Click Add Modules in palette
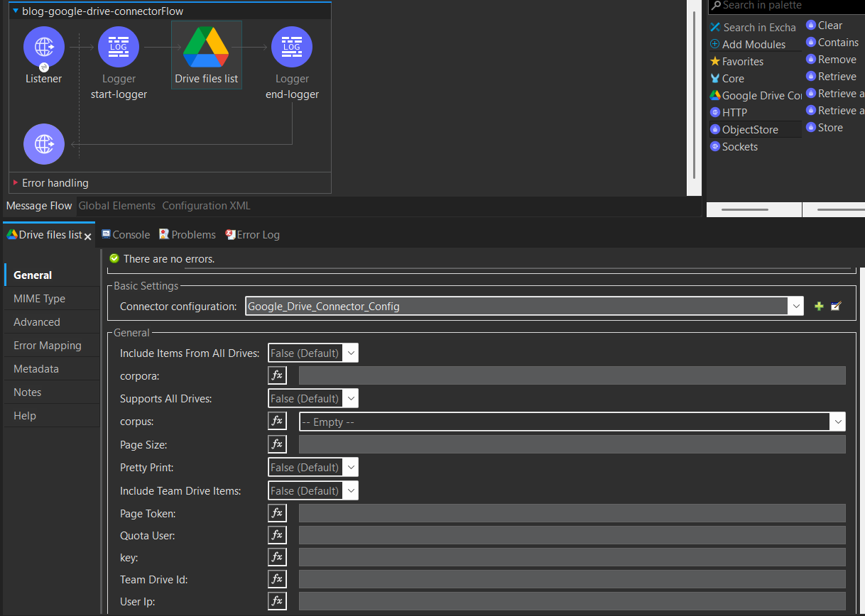The height and width of the screenshot is (616, 865). (x=753, y=44)
